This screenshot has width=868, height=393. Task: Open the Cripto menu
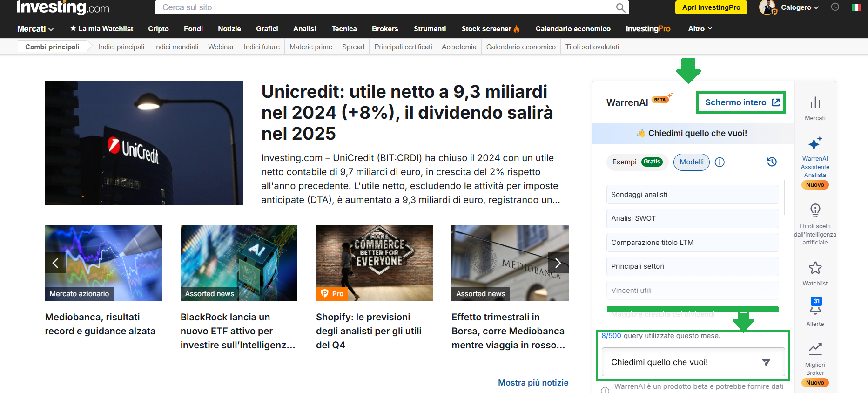pyautogui.click(x=158, y=29)
